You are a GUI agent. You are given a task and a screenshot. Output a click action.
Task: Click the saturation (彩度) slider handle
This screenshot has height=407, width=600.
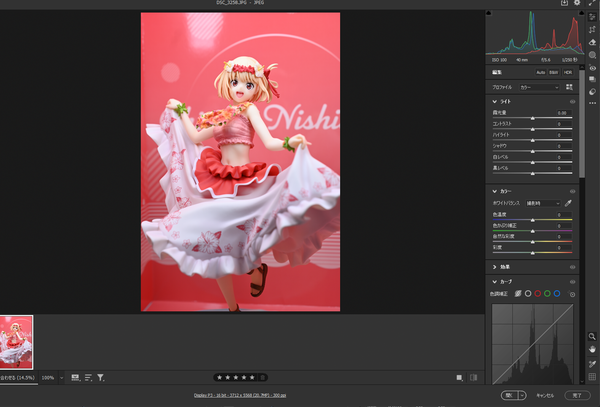coord(533,253)
